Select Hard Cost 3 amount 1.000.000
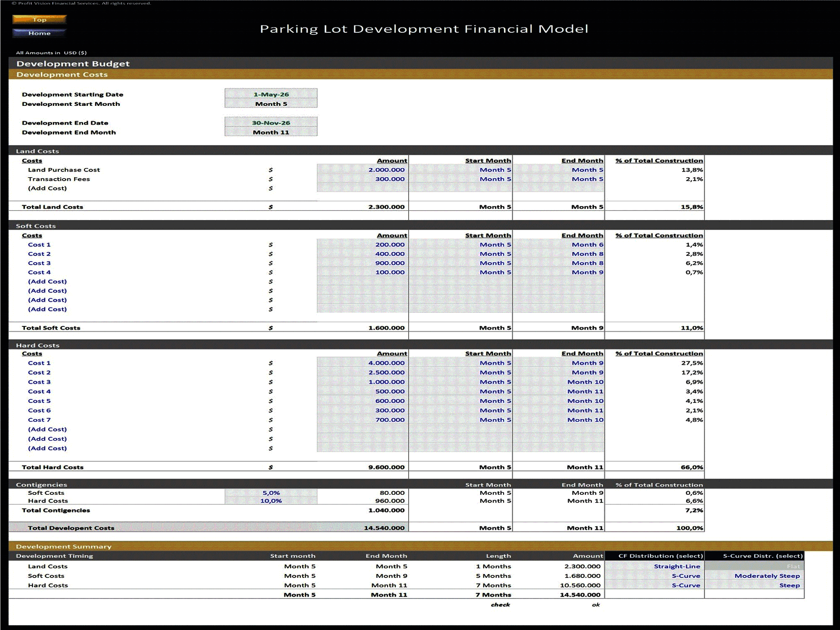 tap(363, 382)
